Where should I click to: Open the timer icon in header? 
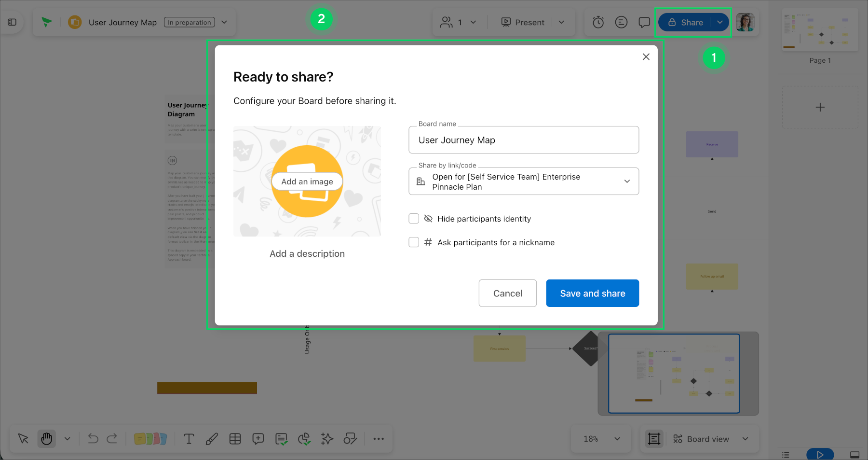(x=598, y=22)
